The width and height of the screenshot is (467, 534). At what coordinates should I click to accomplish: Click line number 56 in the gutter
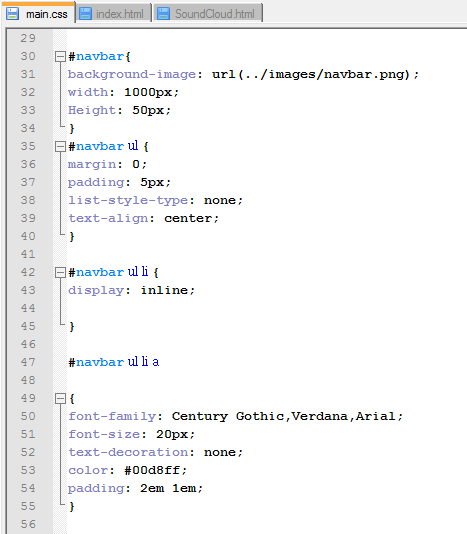(28, 524)
